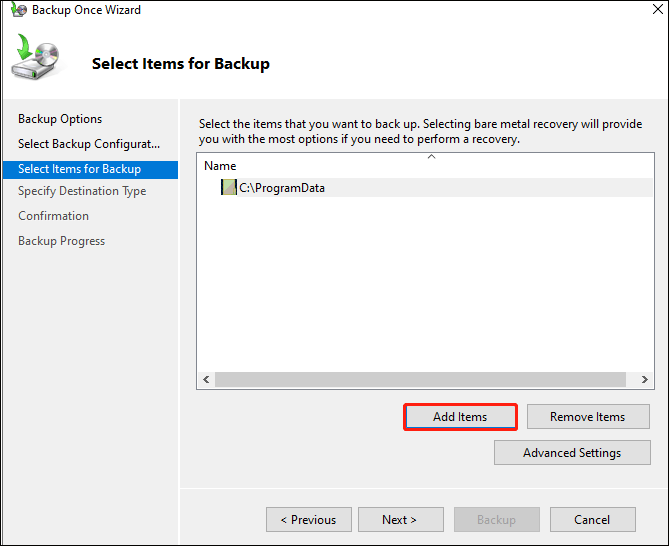The width and height of the screenshot is (669, 546).
Task: Click the sort chevron above the Name column
Action: click(x=432, y=157)
